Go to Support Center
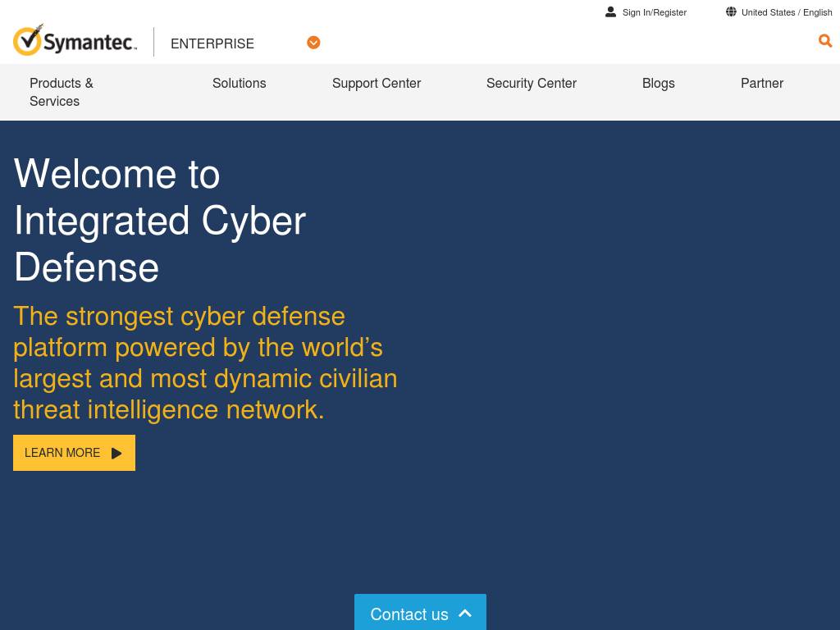 (x=377, y=83)
